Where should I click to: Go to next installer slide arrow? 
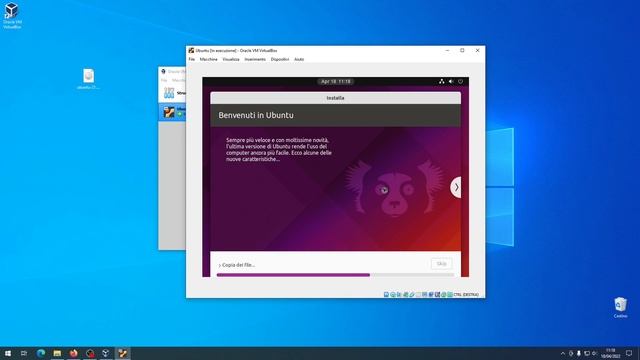coord(456,187)
